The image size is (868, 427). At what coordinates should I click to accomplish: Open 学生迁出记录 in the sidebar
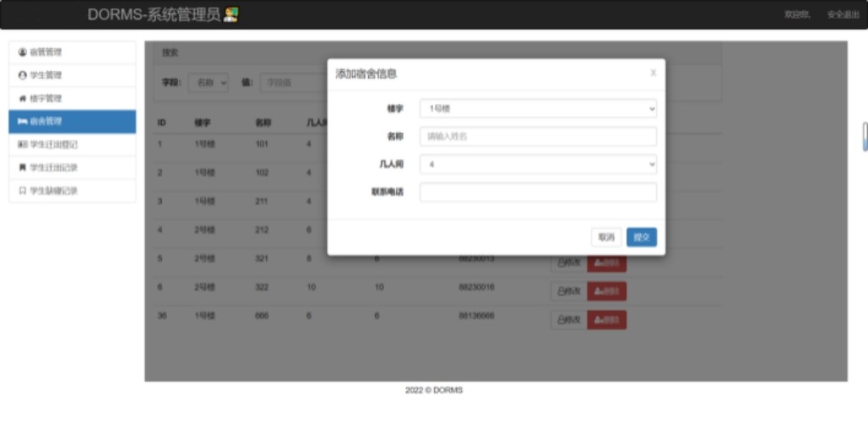point(73,168)
